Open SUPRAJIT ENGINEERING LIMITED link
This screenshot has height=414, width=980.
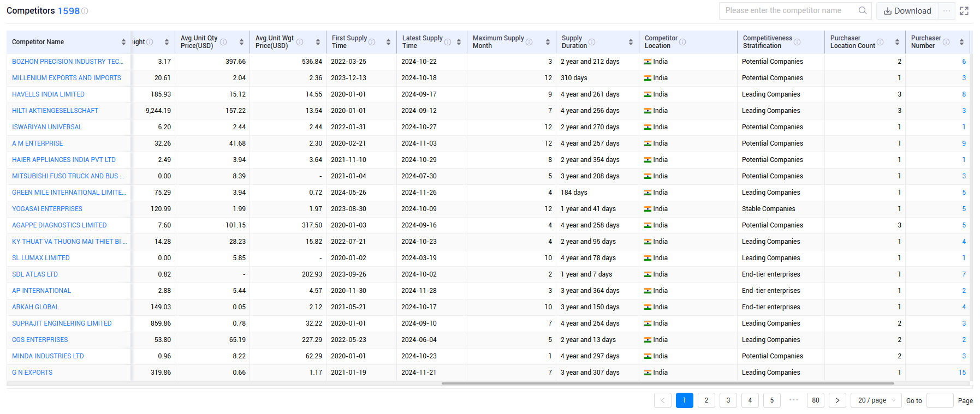click(62, 323)
